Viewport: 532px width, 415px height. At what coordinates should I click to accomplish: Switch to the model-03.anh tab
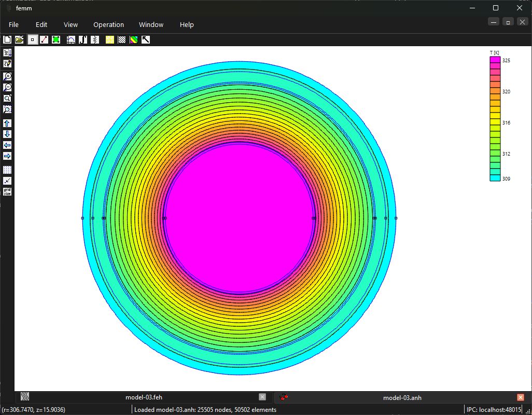pos(402,397)
